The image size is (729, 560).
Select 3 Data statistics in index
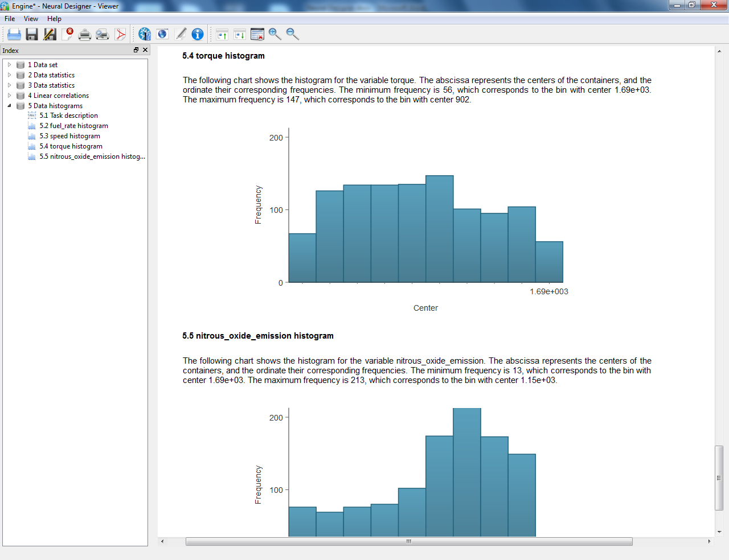click(51, 85)
